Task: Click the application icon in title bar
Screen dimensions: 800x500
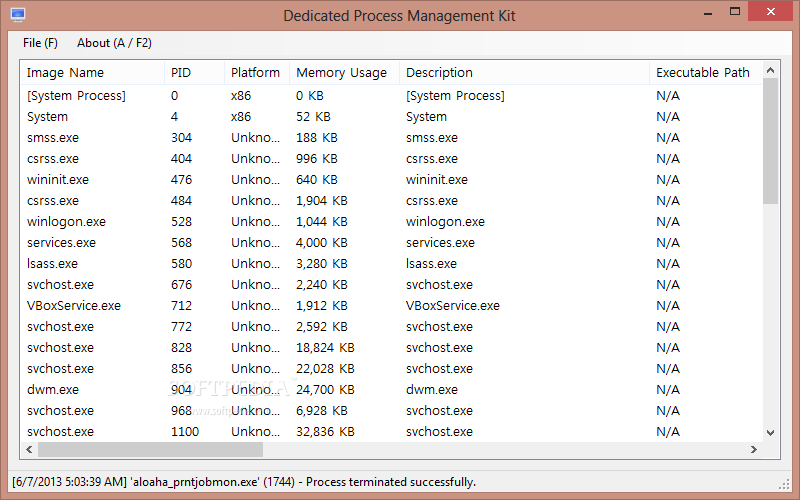Action: tap(18, 15)
